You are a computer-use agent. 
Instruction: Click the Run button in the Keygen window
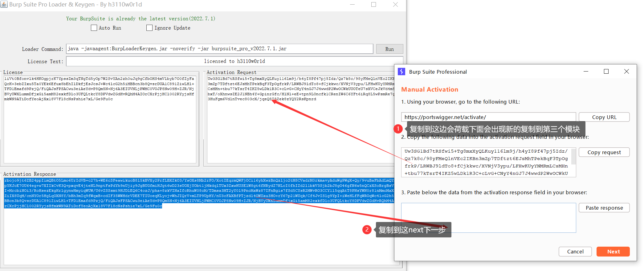(389, 49)
